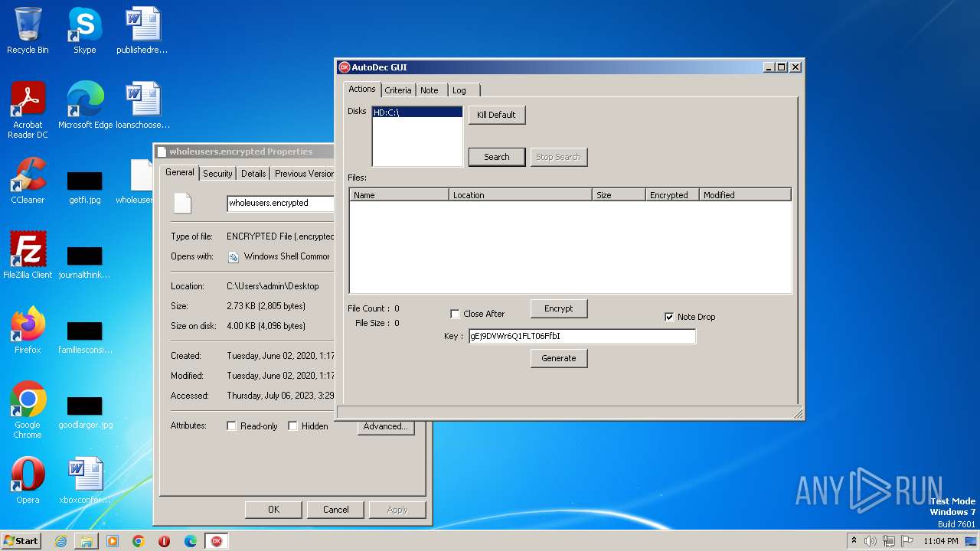Select HD:C:\ in the Disks list
This screenshot has height=551, width=980.
pyautogui.click(x=417, y=112)
